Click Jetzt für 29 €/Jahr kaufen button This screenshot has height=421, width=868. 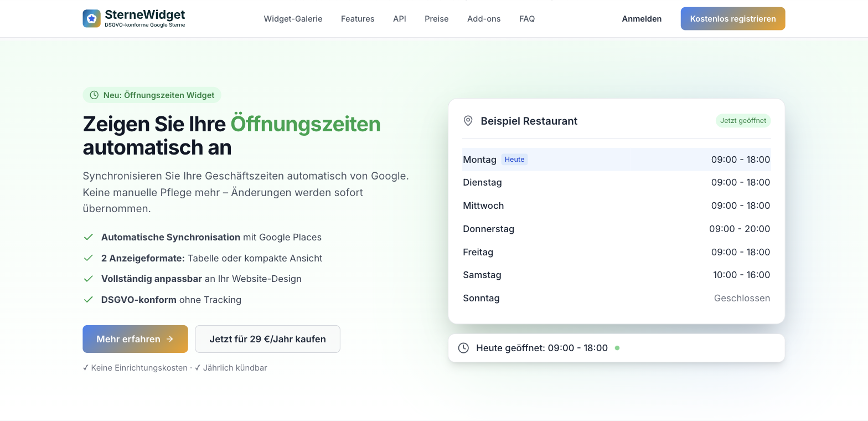point(268,339)
